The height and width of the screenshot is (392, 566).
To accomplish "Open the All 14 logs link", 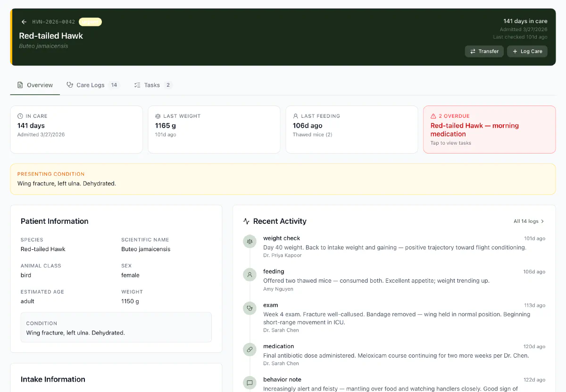I will click(x=529, y=221).
